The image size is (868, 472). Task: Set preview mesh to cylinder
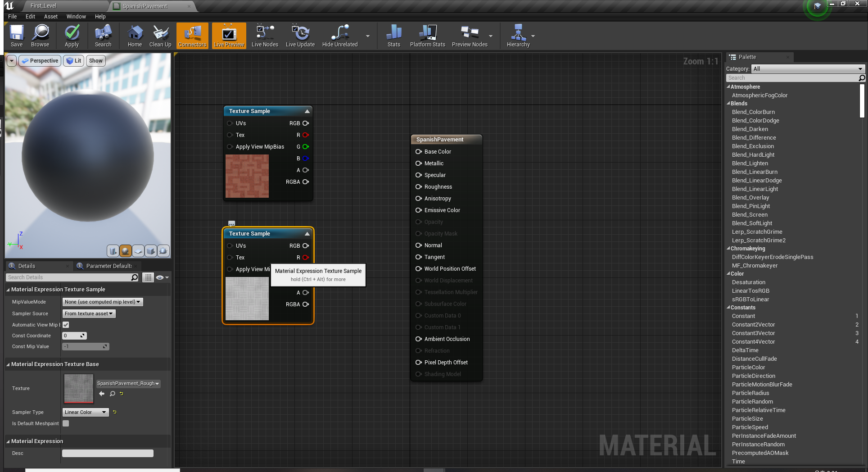113,251
